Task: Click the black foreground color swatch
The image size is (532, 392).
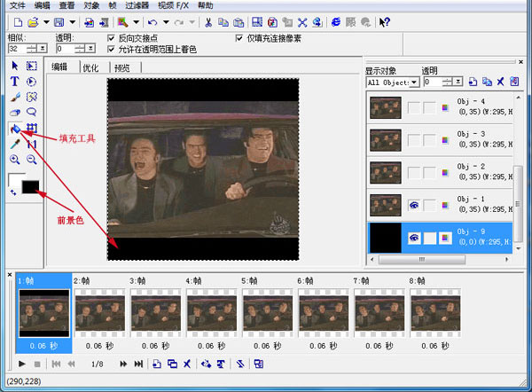Action: 30,187
